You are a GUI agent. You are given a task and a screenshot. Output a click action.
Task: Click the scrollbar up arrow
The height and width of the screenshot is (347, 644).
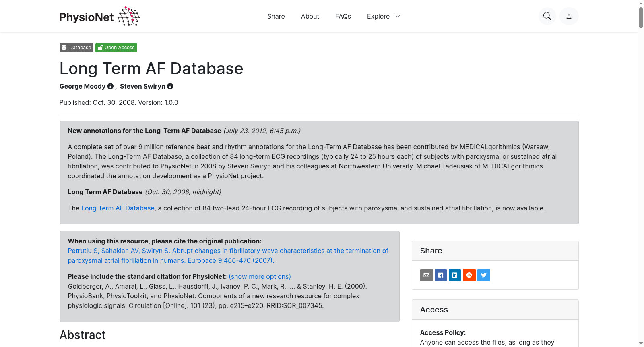click(641, 3)
